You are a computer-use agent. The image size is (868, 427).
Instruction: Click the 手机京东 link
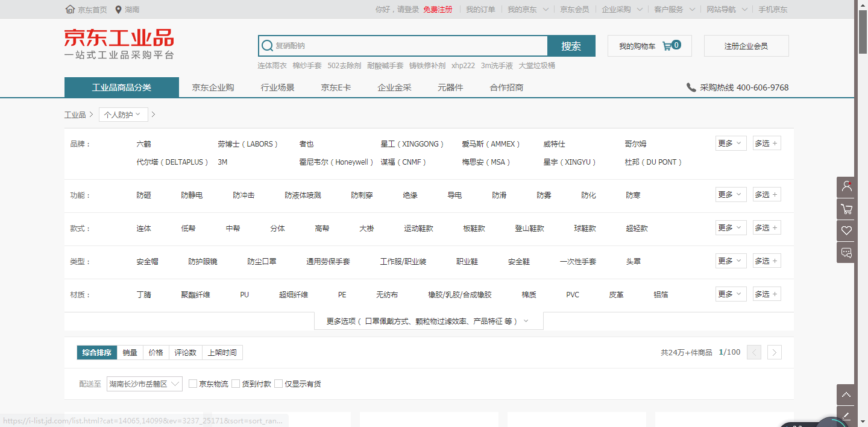click(x=773, y=10)
